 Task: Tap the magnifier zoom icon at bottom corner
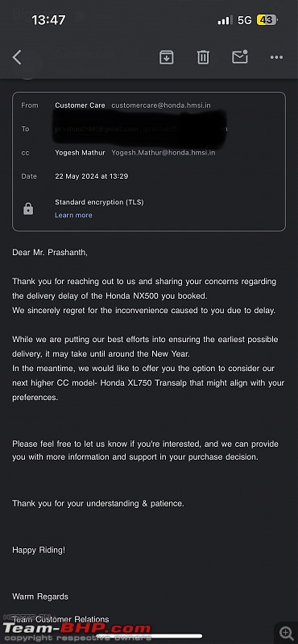286,633
